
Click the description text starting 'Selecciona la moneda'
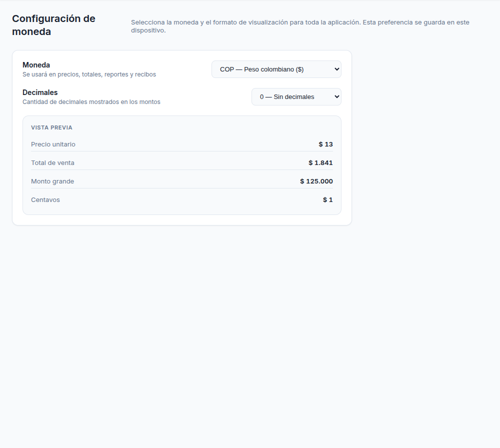coord(300,26)
